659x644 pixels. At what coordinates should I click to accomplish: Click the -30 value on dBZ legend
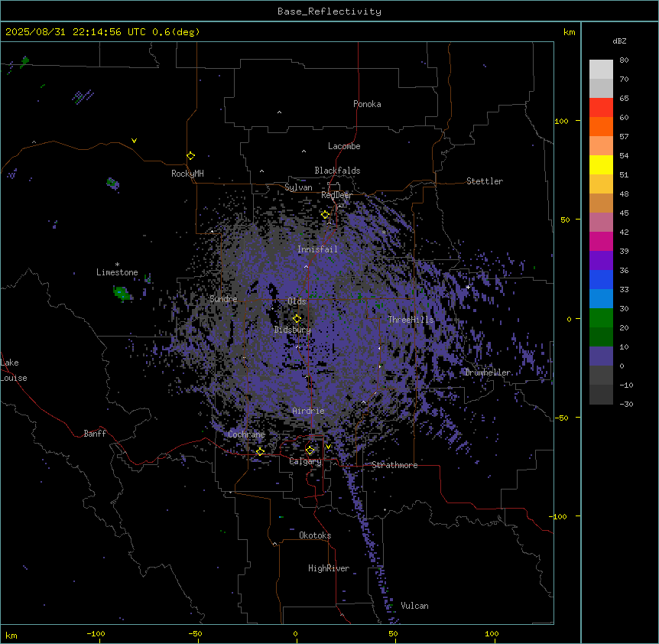[626, 405]
